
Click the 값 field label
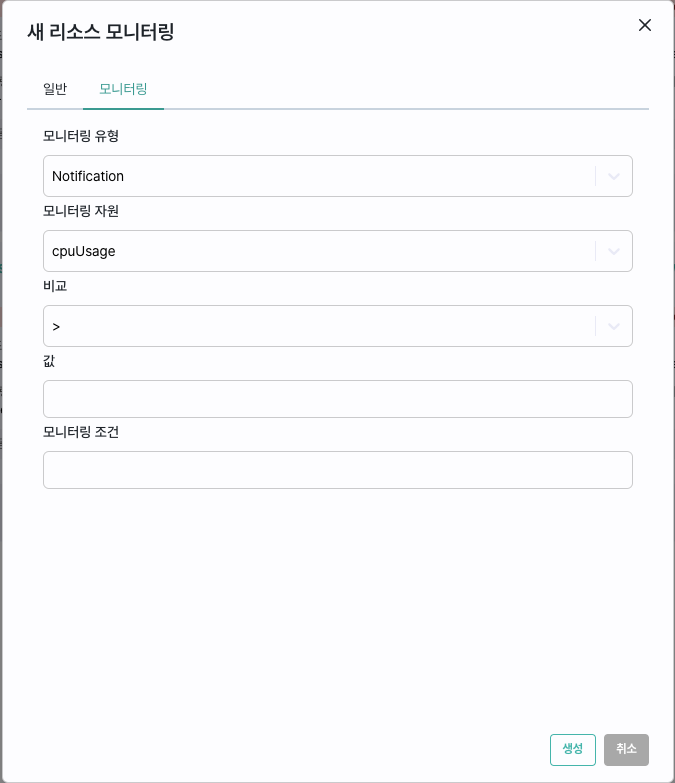(49, 361)
